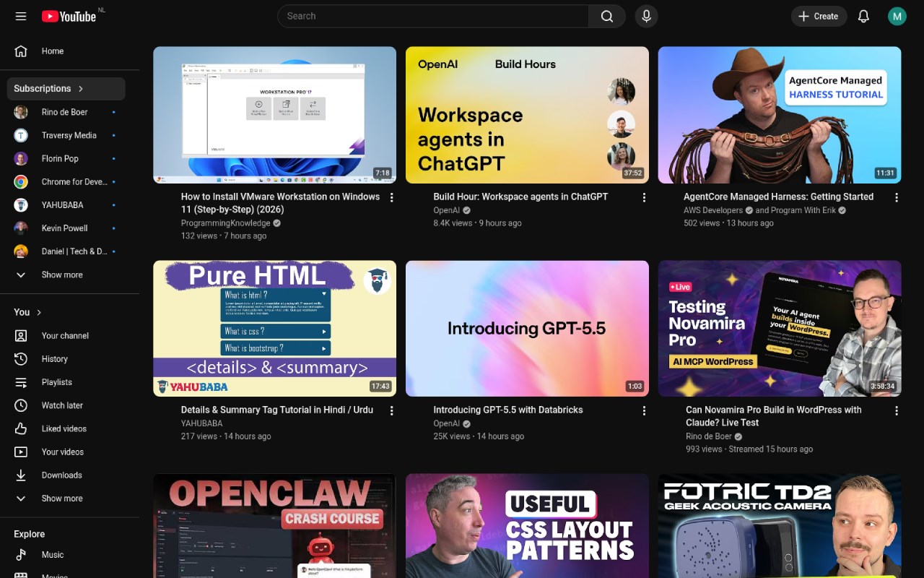Click the 'Explore' section heading
Image resolution: width=924 pixels, height=578 pixels.
pos(30,534)
